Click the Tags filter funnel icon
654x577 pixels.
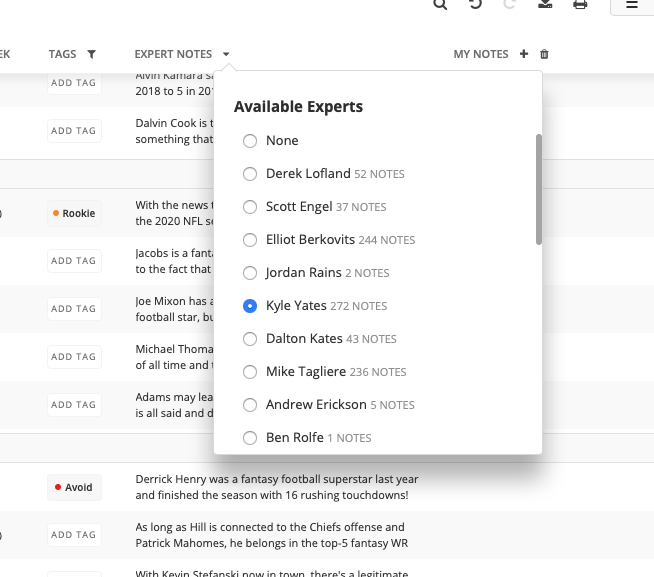[91, 54]
